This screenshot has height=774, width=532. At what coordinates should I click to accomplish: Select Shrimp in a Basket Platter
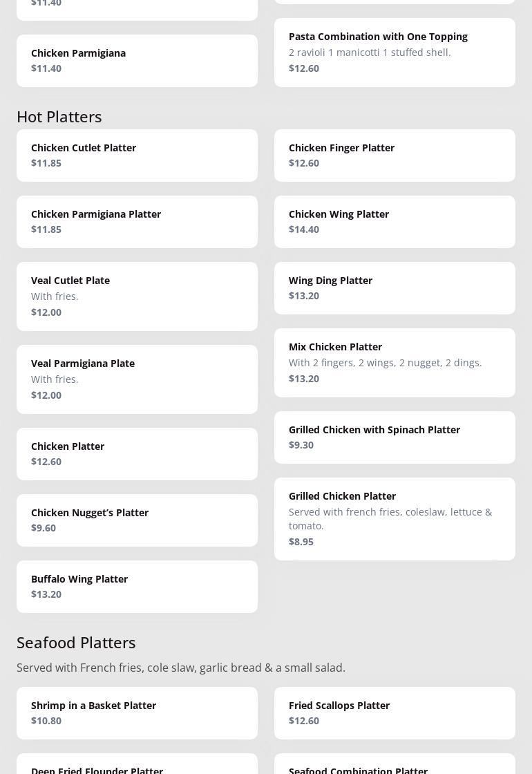point(137,713)
